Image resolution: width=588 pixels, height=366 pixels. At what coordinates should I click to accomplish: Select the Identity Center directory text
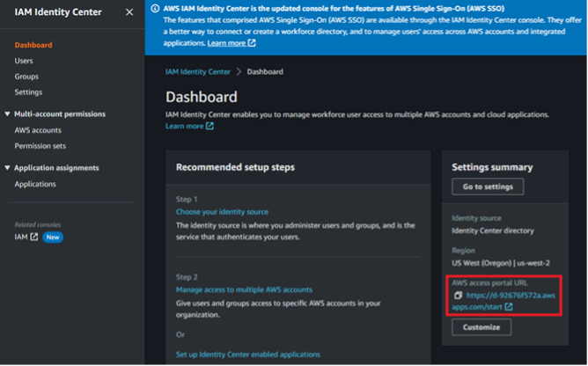493,231
